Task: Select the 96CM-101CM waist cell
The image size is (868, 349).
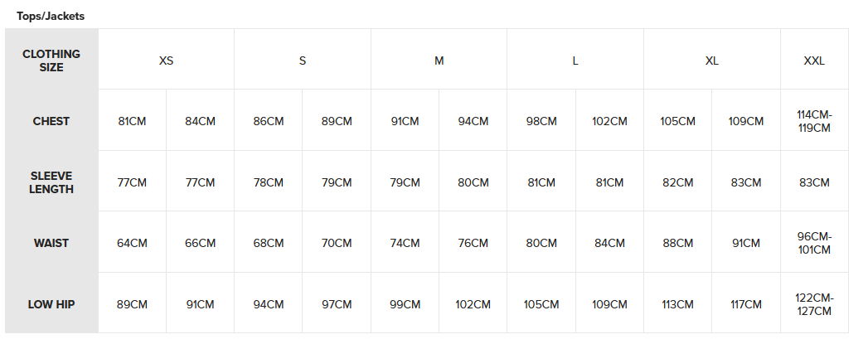Action: [814, 243]
